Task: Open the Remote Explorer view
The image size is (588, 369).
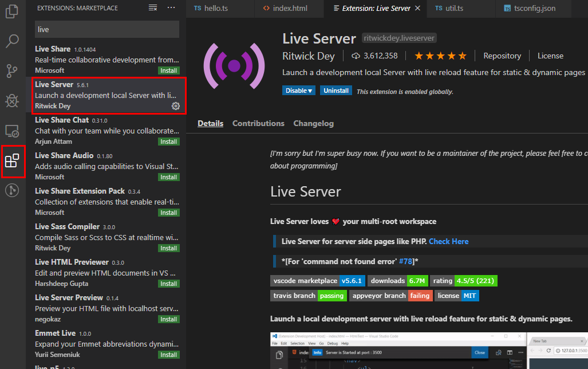Action: coord(12,131)
